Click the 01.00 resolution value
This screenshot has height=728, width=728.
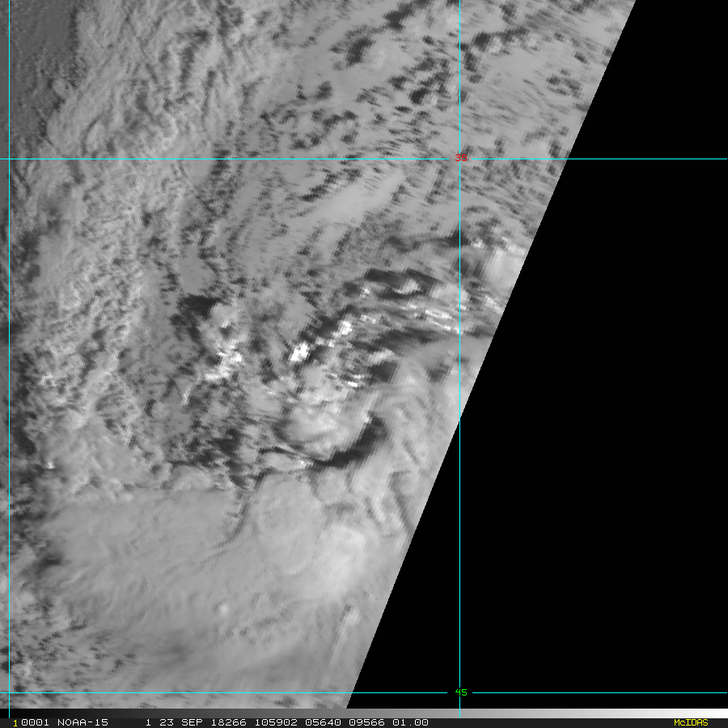point(410,722)
